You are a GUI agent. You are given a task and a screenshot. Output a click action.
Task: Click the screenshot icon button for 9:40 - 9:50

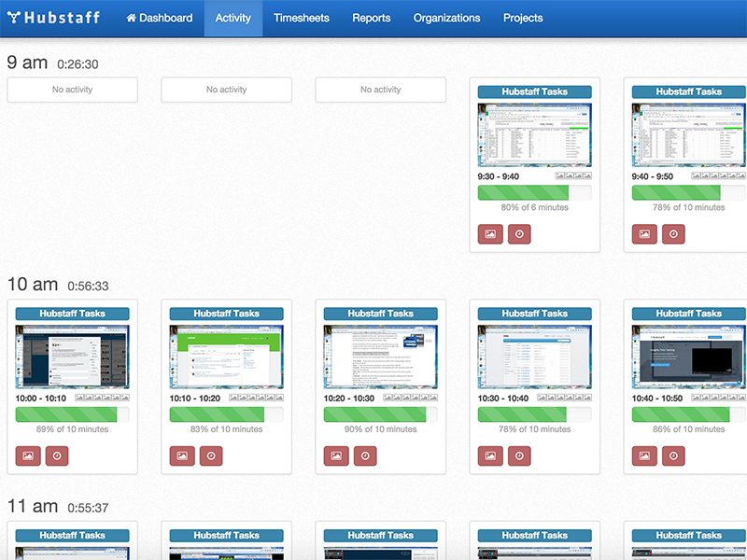click(644, 234)
